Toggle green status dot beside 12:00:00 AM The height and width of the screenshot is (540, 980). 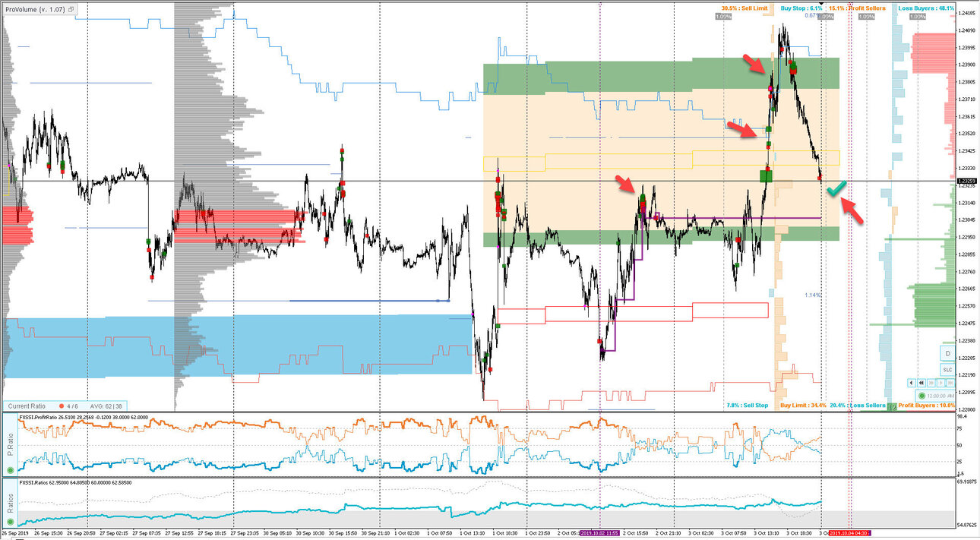922,396
